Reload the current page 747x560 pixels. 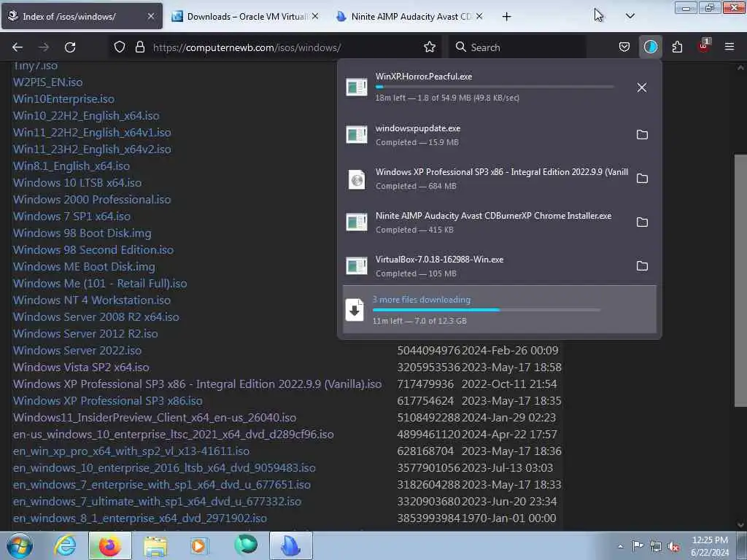tap(70, 47)
